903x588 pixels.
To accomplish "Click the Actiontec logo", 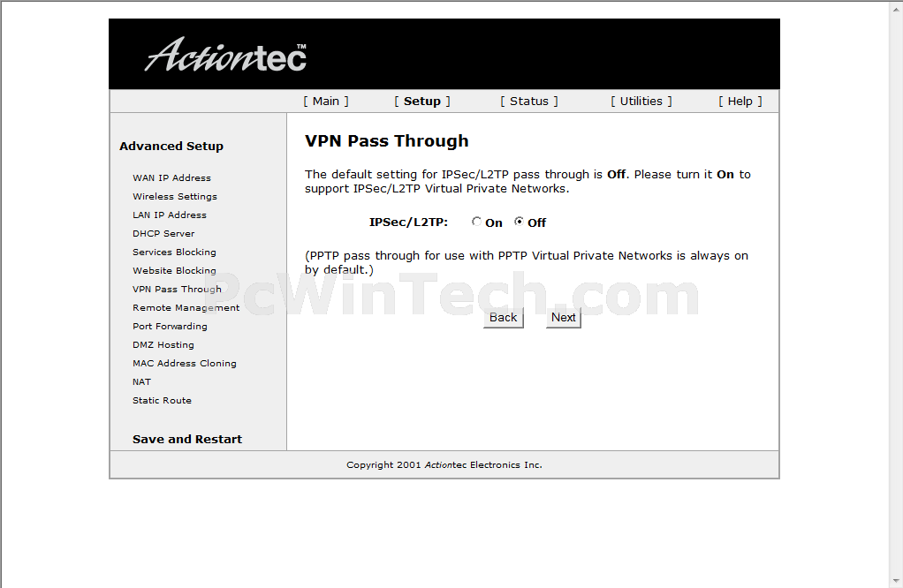I will 225,55.
